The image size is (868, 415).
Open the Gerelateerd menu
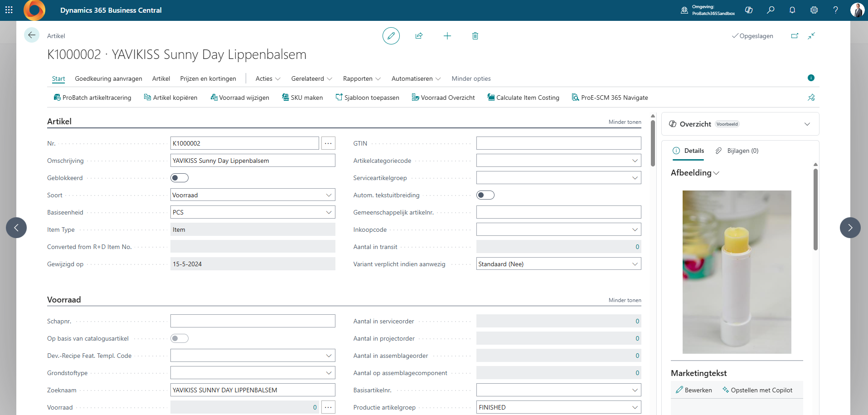pos(312,78)
